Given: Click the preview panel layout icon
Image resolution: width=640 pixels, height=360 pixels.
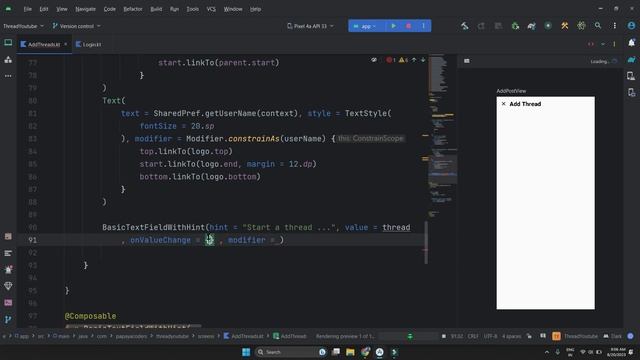Looking at the screenshot, I should 467,61.
